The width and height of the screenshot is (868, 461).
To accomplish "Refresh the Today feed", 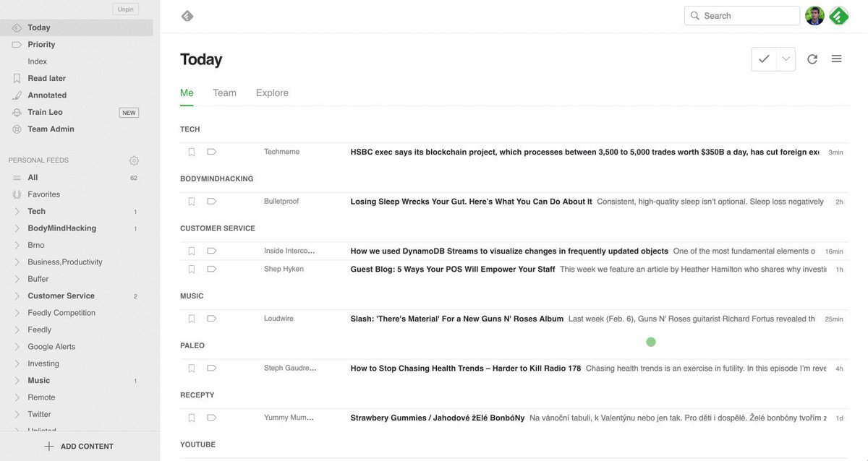I will click(812, 59).
